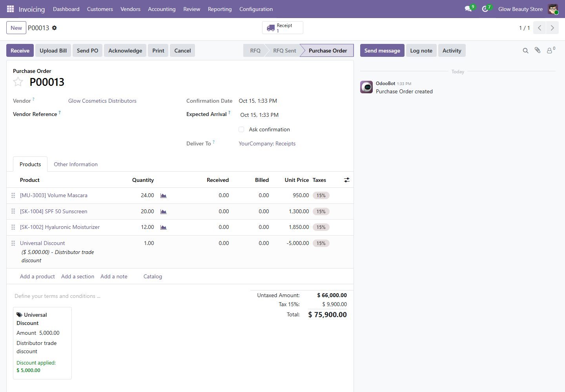
Task: Click the Receive button
Action: (x=20, y=51)
